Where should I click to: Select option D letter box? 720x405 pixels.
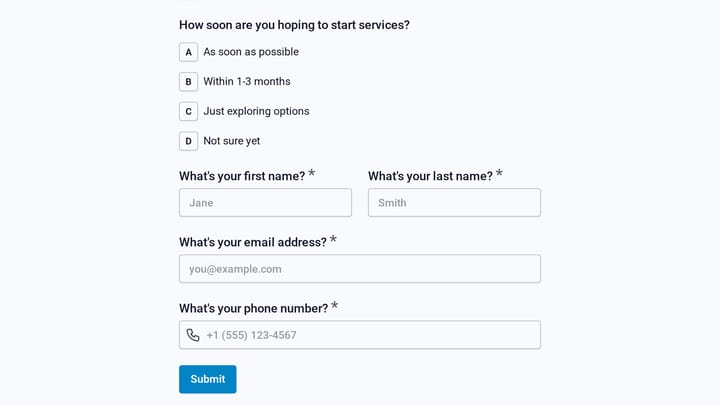(188, 141)
